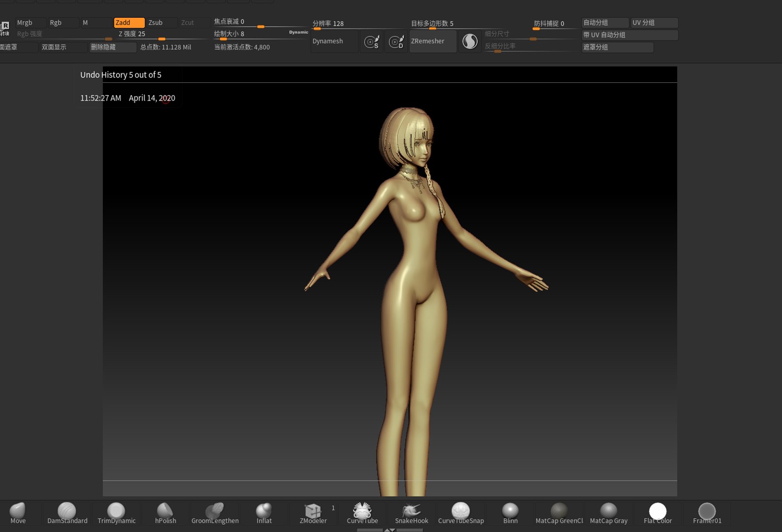This screenshot has width=782, height=532.
Task: Select the Flat Color material
Action: click(657, 512)
